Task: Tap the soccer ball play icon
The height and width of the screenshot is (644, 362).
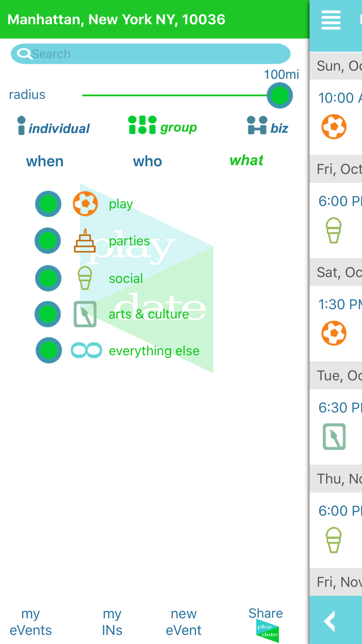Action: click(x=85, y=204)
